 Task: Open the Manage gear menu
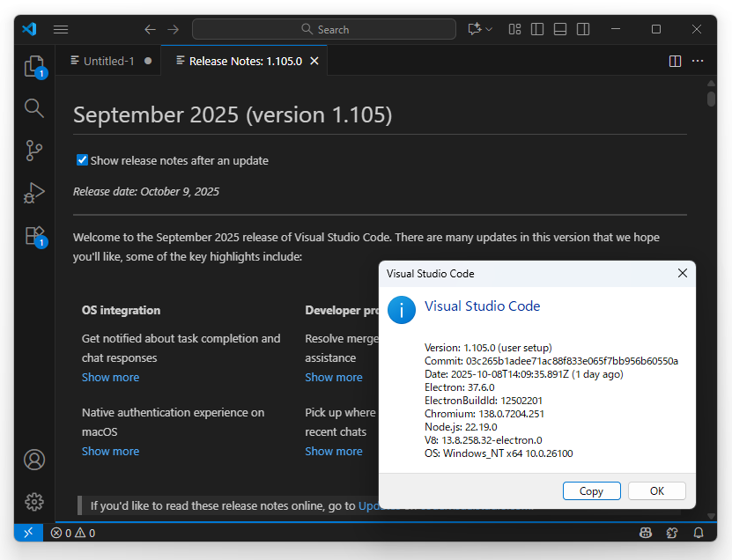click(x=33, y=501)
